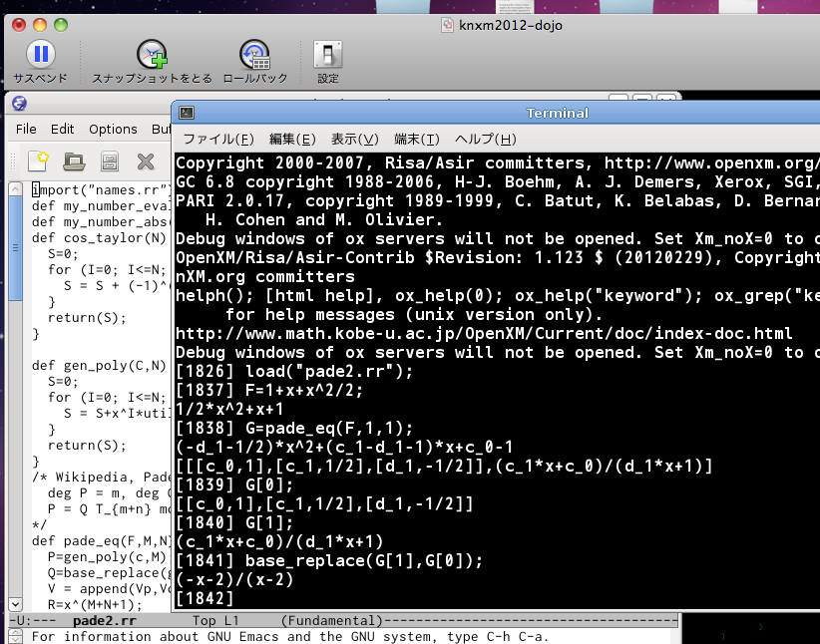This screenshot has width=820, height=644.
Task: Click the Emacs X close-buffer icon
Action: (x=146, y=161)
